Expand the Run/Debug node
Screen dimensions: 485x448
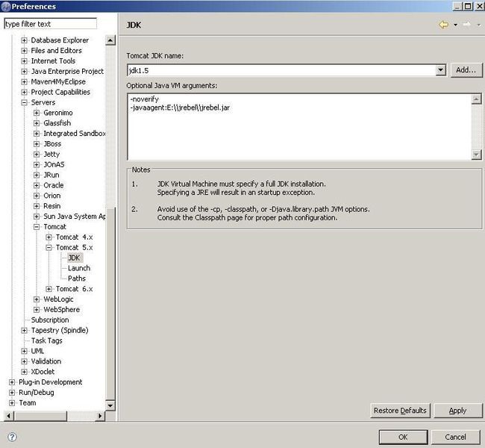click(12, 393)
